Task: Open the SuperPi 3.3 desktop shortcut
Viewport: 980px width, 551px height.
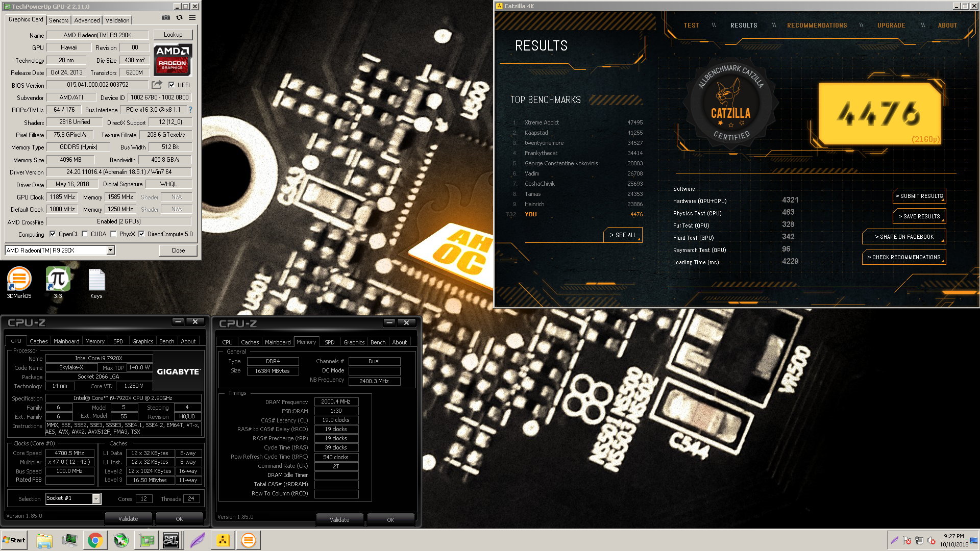Action: pyautogui.click(x=58, y=283)
